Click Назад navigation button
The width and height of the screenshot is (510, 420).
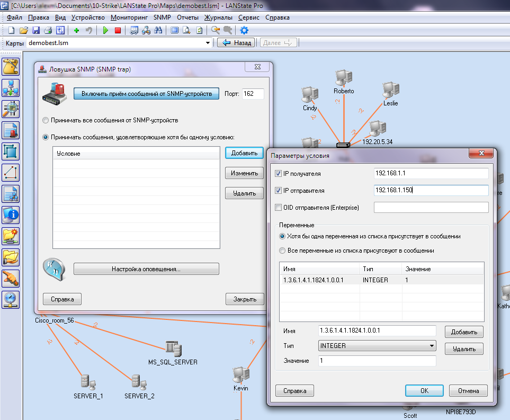click(236, 42)
